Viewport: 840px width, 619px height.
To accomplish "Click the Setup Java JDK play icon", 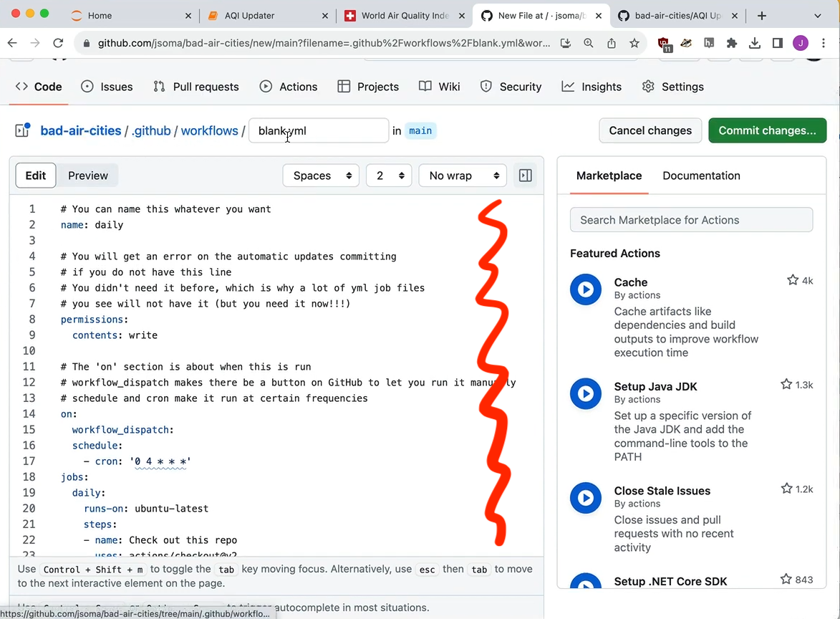I will pos(586,394).
